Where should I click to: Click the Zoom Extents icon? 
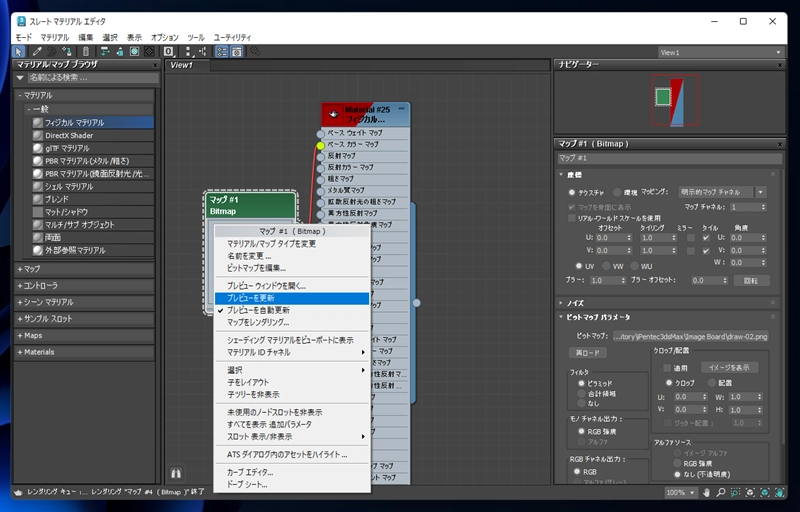tap(750, 493)
